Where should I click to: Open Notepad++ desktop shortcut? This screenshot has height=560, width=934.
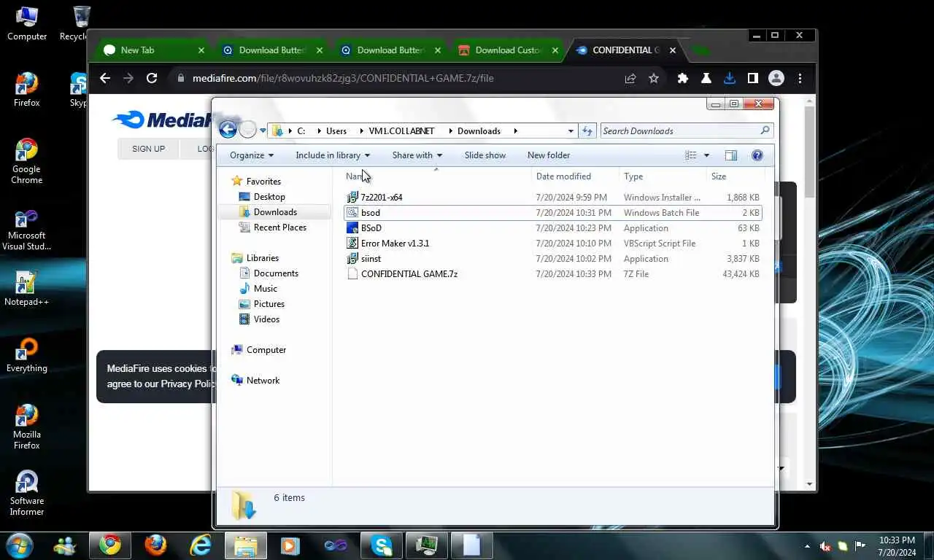pyautogui.click(x=26, y=289)
